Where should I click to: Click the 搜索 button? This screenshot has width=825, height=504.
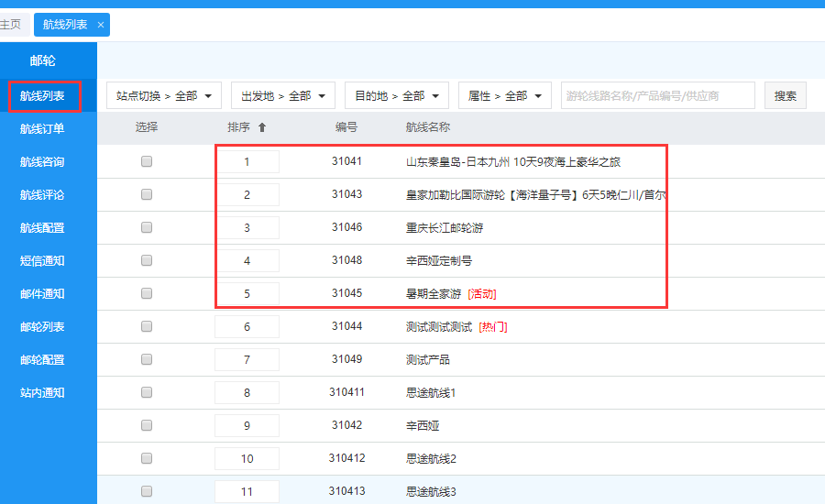pos(786,95)
